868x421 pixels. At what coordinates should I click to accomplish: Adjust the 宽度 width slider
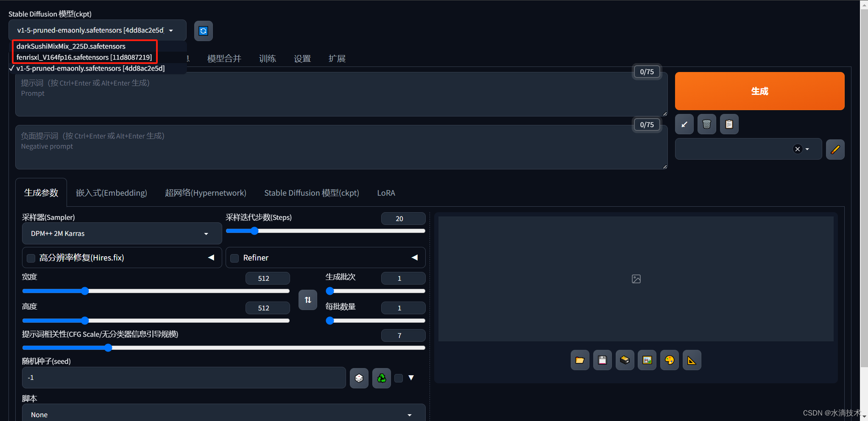tap(156, 291)
